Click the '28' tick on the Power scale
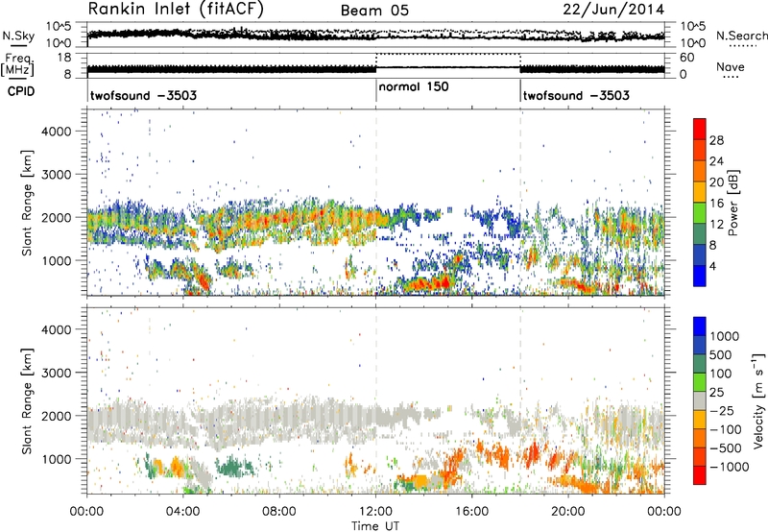 point(716,140)
